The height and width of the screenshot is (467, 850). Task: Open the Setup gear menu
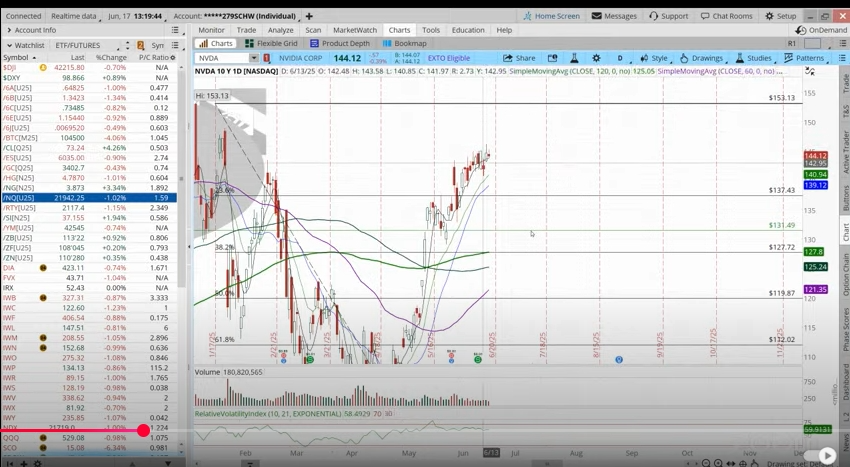pyautogui.click(x=780, y=16)
